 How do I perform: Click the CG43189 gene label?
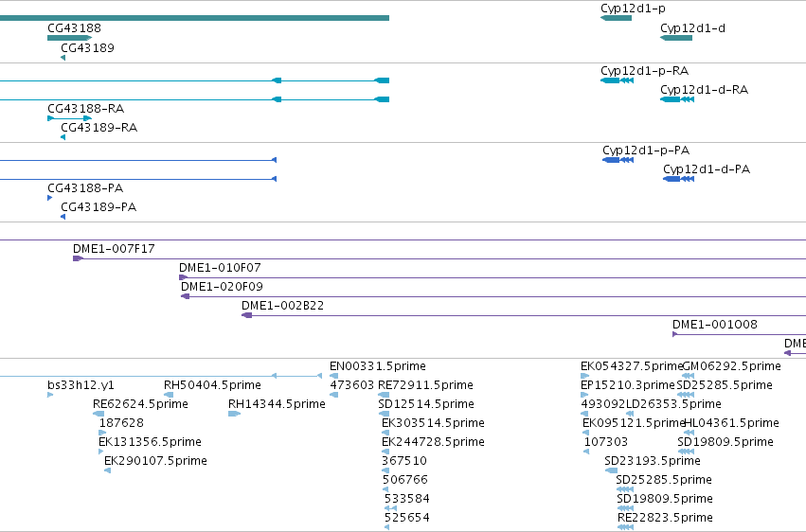pos(87,48)
